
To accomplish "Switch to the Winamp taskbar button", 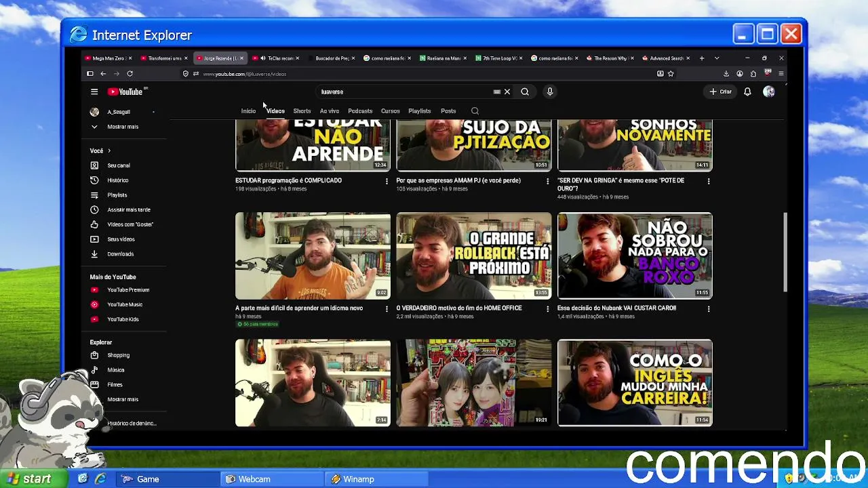I will coord(377,479).
